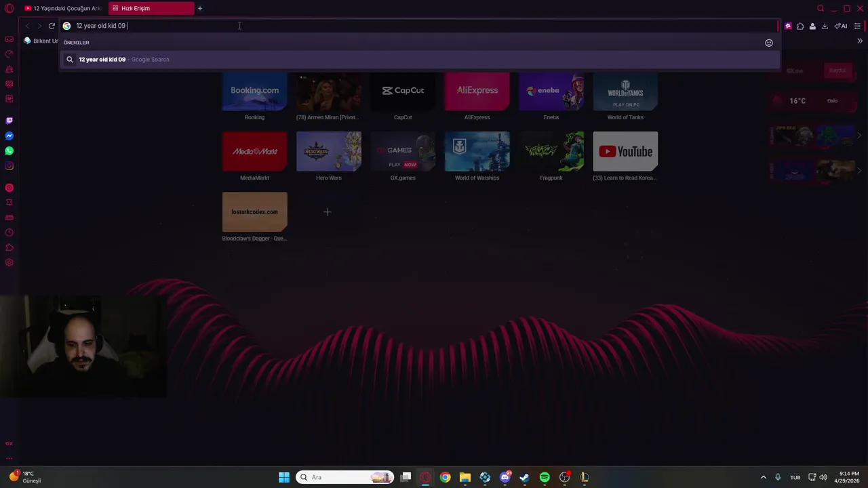Open Instagram in the sidebar

[x=9, y=165]
